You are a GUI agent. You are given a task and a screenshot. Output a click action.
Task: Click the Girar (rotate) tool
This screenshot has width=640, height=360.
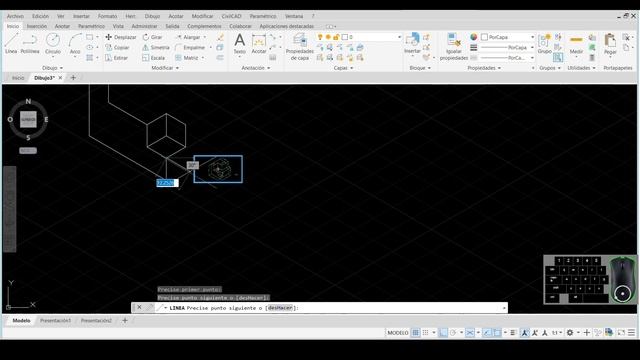click(x=152, y=37)
